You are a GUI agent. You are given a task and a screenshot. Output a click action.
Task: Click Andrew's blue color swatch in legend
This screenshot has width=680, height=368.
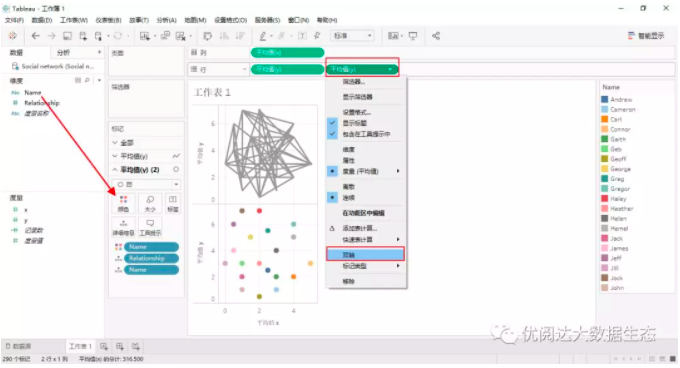(x=605, y=99)
